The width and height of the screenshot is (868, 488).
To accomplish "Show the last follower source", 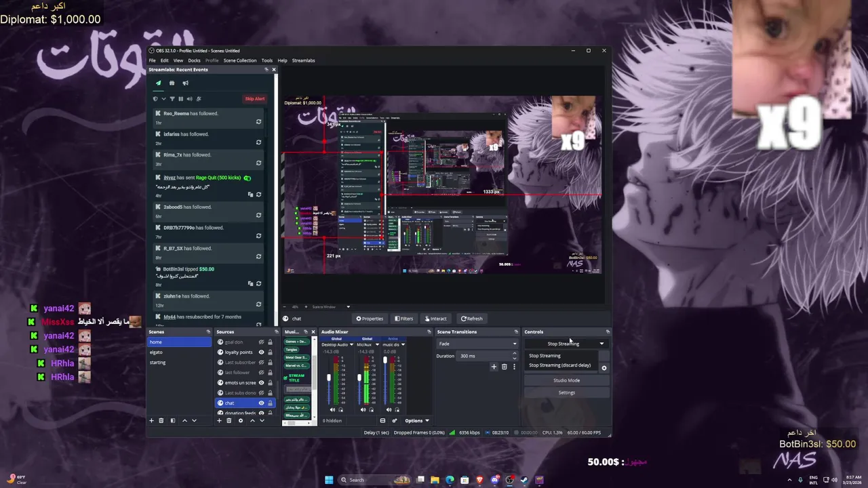I will point(261,372).
